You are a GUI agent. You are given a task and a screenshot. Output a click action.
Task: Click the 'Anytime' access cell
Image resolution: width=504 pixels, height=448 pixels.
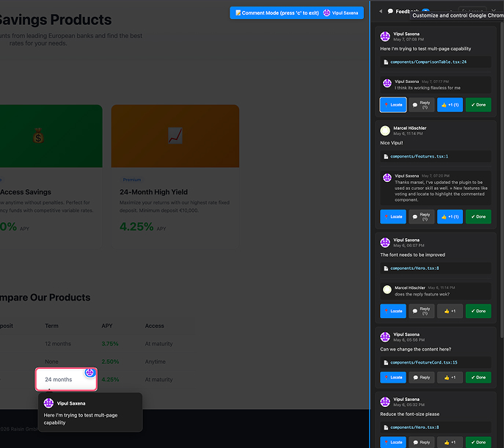[156, 361]
